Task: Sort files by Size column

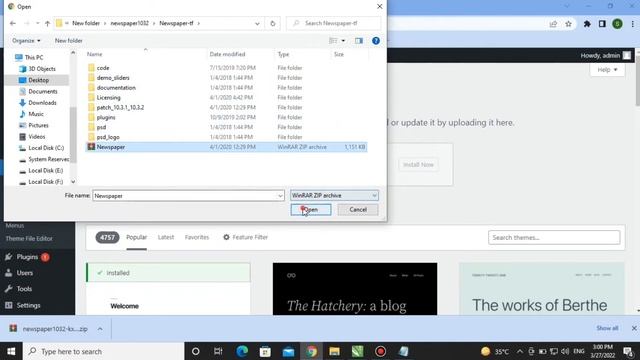Action: tap(339, 54)
